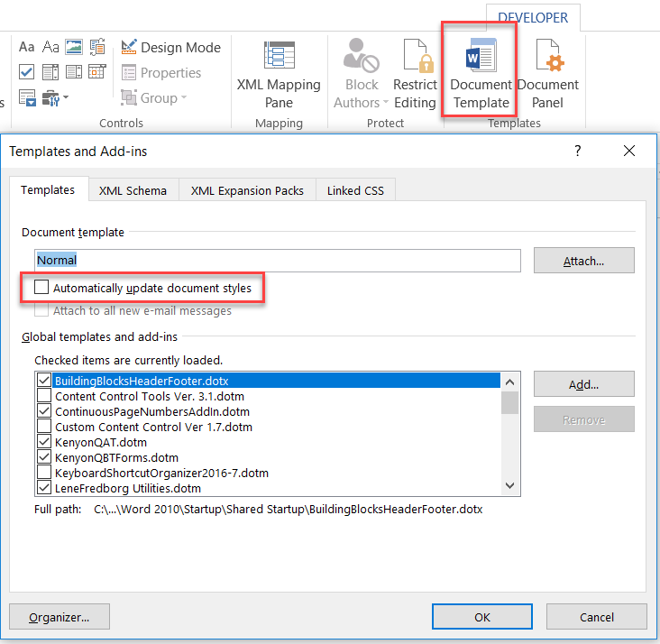Check Content Control Tools Ver. 3.1.dotm
This screenshot has width=660, height=644.
(x=44, y=396)
